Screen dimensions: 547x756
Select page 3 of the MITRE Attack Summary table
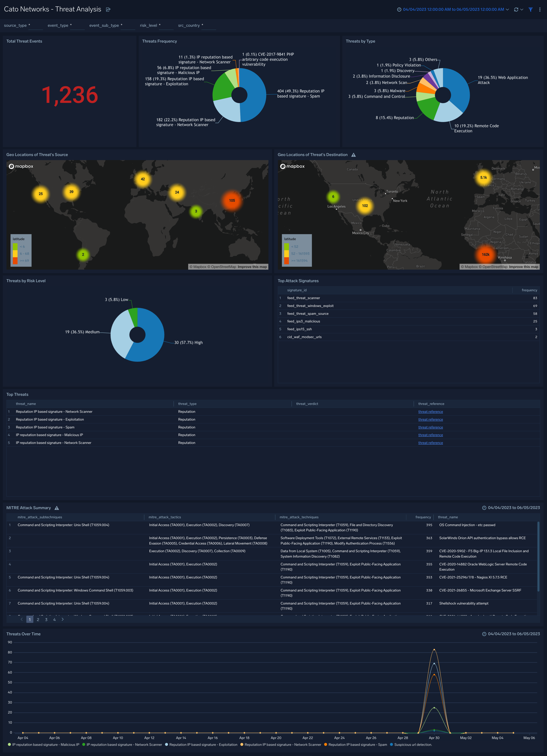click(x=46, y=619)
